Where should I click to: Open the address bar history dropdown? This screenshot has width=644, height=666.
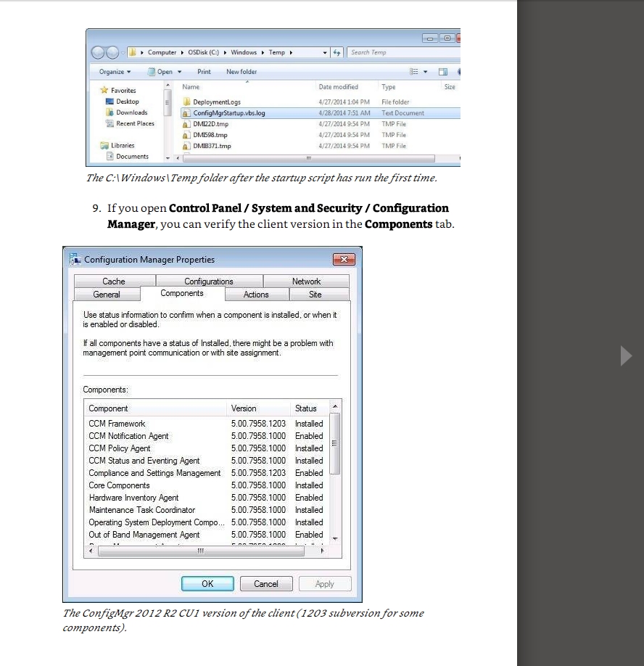[x=325, y=52]
